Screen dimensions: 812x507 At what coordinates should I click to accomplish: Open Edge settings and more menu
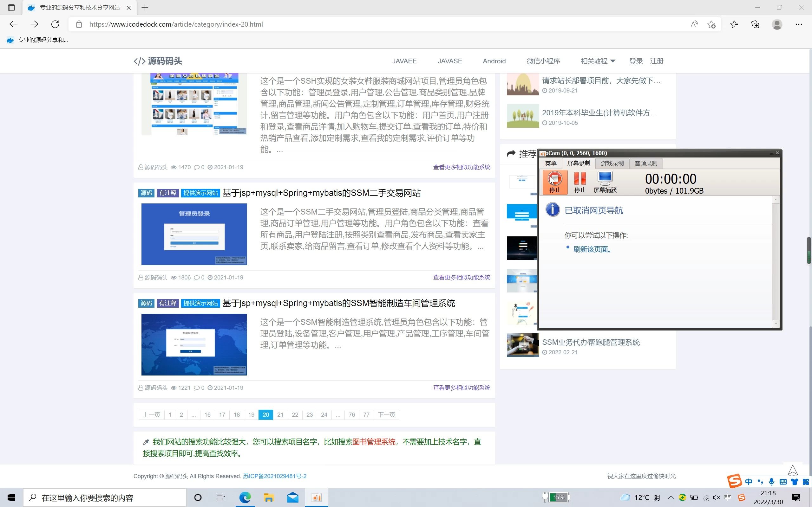(x=799, y=24)
